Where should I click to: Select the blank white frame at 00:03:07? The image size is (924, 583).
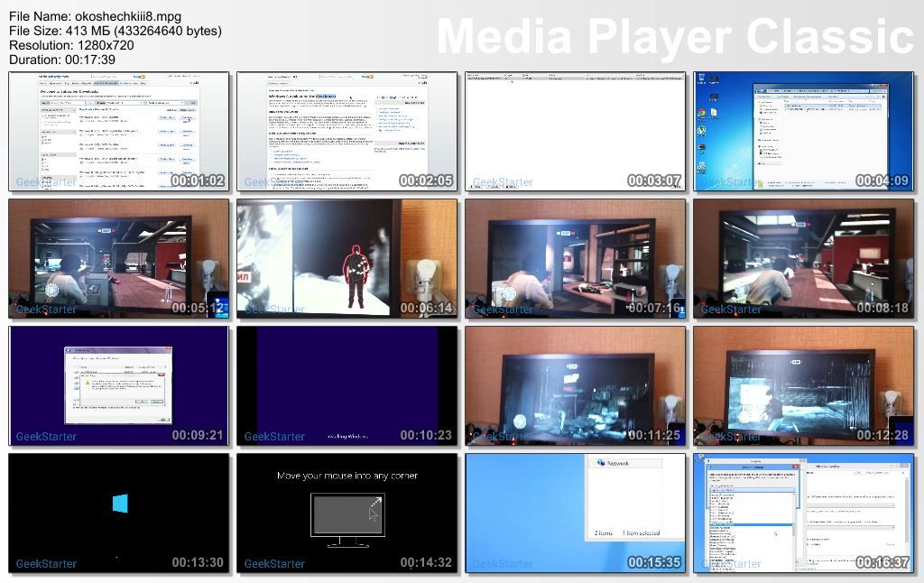pos(576,132)
